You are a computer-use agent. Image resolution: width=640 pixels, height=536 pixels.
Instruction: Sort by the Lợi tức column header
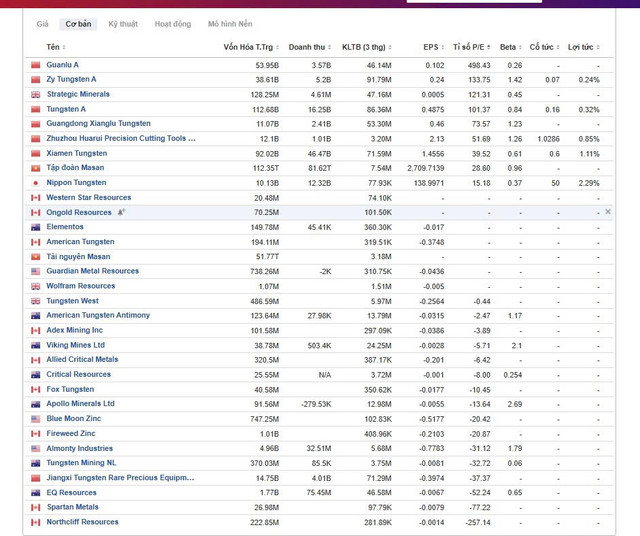[x=582, y=47]
